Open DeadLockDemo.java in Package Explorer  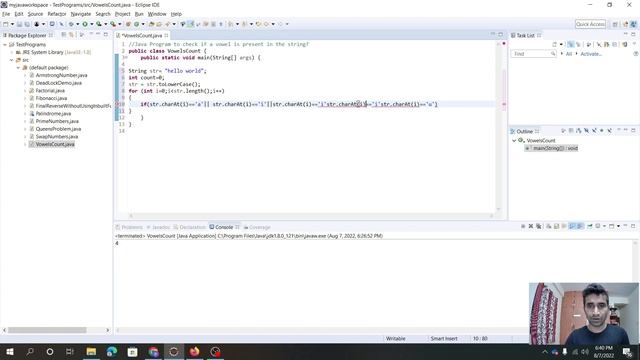[x=58, y=83]
